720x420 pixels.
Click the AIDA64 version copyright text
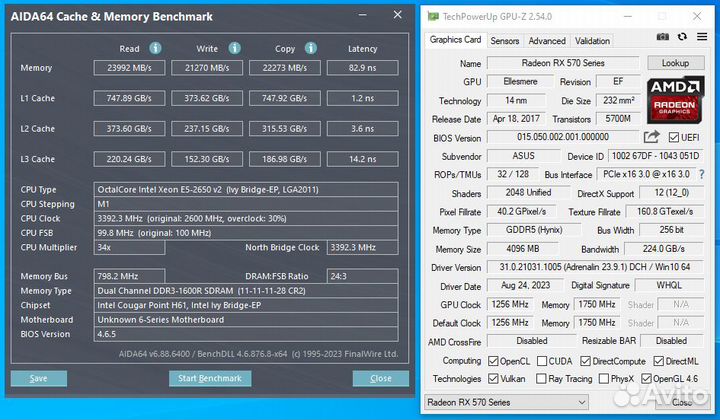coord(259,354)
